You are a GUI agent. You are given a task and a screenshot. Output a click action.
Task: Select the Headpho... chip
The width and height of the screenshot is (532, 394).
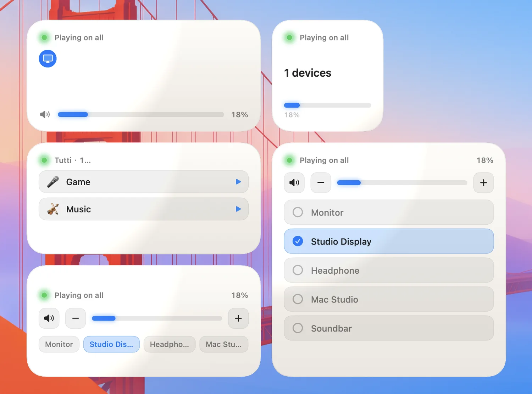click(170, 344)
